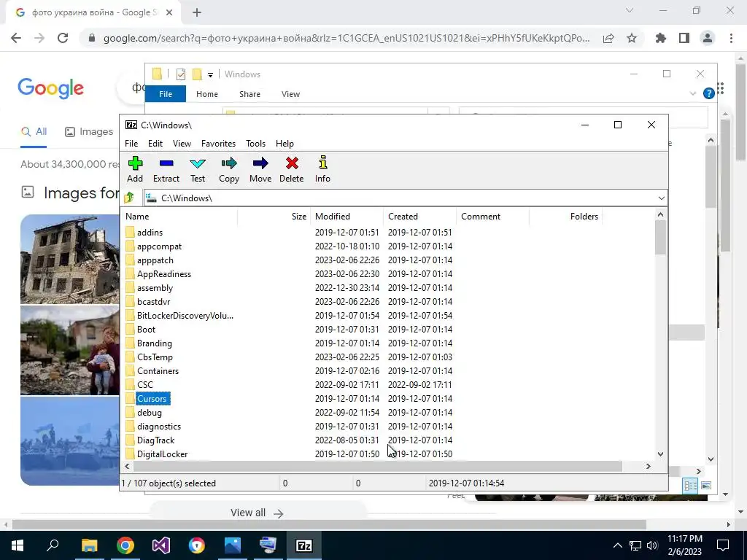Select the AppReadiness folder
747x560 pixels.
pos(164,274)
